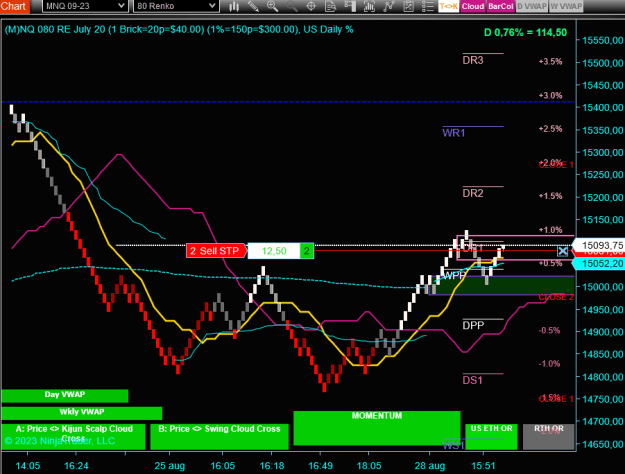Viewport: 625px width, 474px height.
Task: Open the chart properties list icon
Action: click(x=427, y=6)
